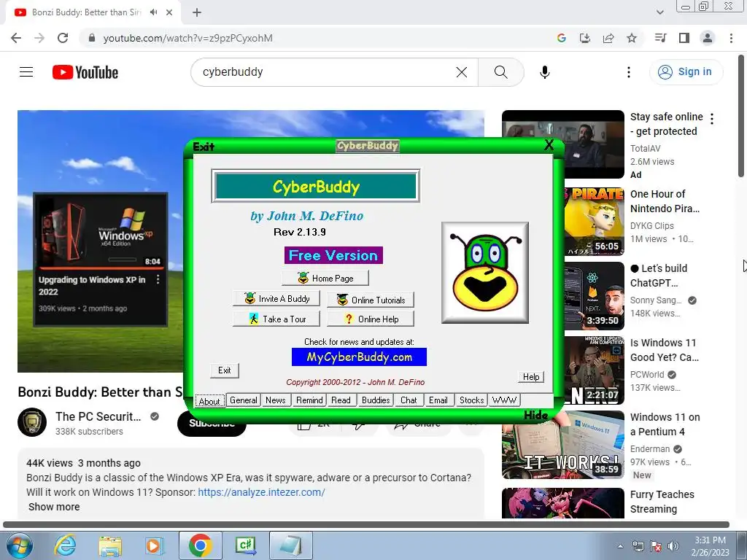Click the gray Exit button in CyberBuddy
This screenshot has width=747, height=560.
(225, 370)
